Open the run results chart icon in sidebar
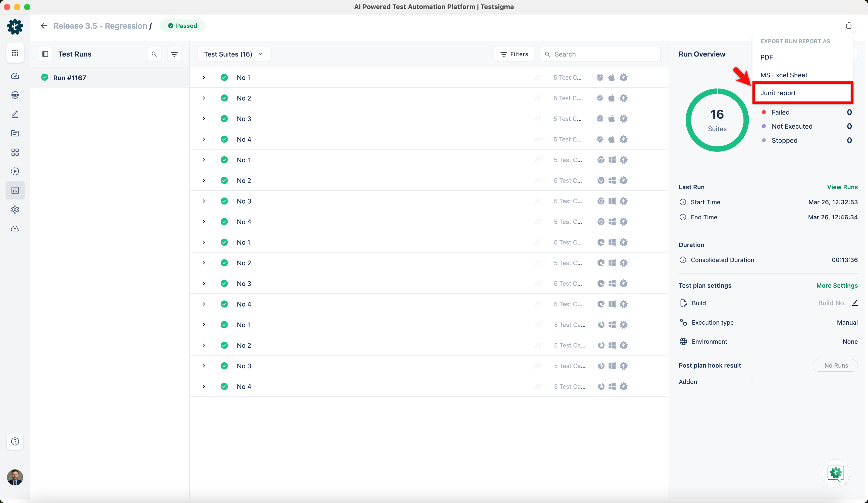This screenshot has width=868, height=503. (15, 190)
